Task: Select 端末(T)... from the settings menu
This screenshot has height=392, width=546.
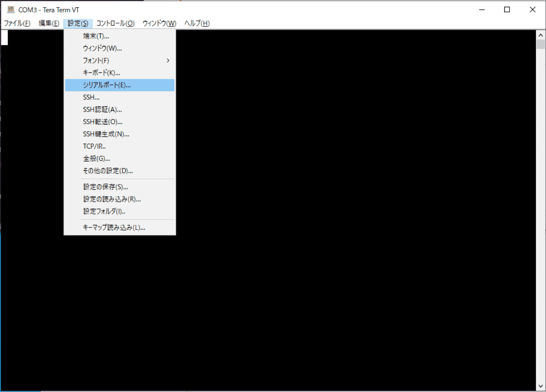Action: click(x=96, y=36)
